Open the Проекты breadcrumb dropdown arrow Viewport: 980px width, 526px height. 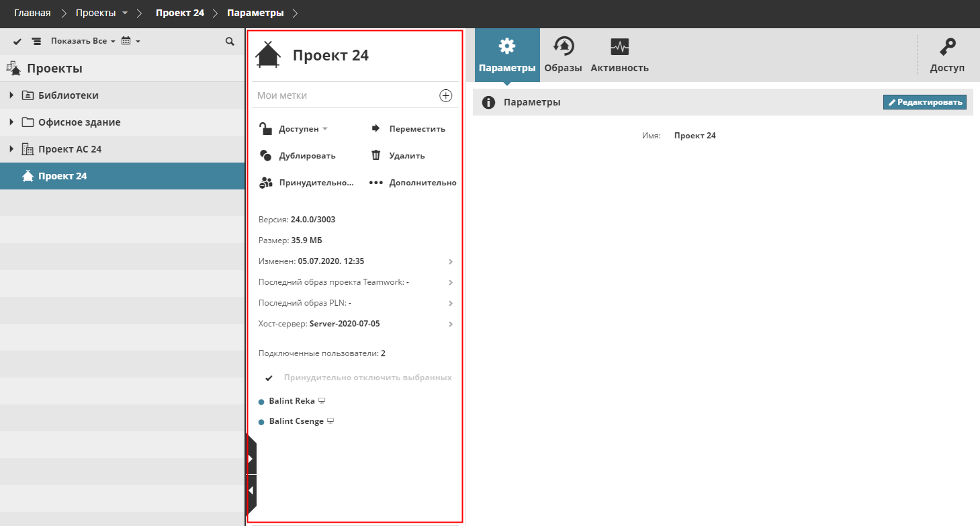pyautogui.click(x=125, y=13)
